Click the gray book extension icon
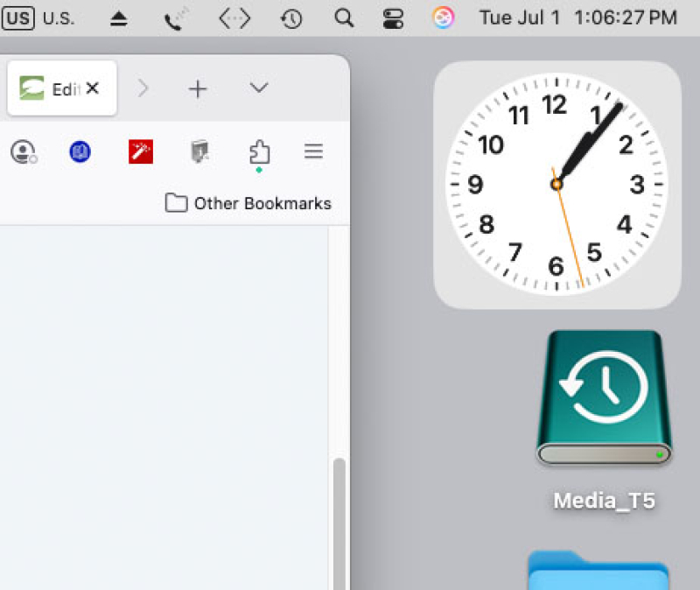 pyautogui.click(x=199, y=152)
